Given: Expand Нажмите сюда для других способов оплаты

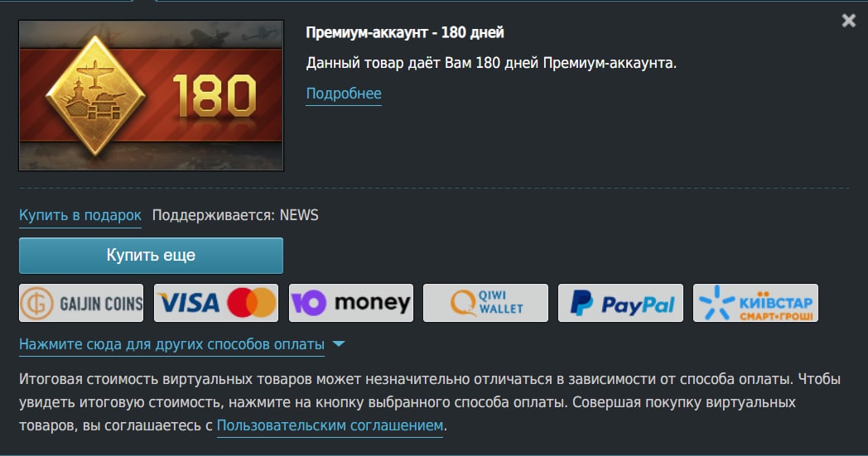Looking at the screenshot, I should click(x=171, y=344).
